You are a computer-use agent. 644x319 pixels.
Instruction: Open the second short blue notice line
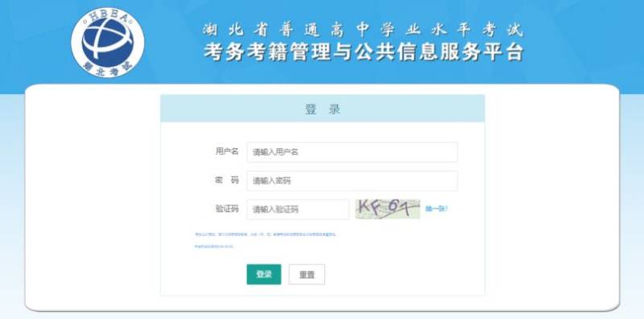(x=214, y=246)
